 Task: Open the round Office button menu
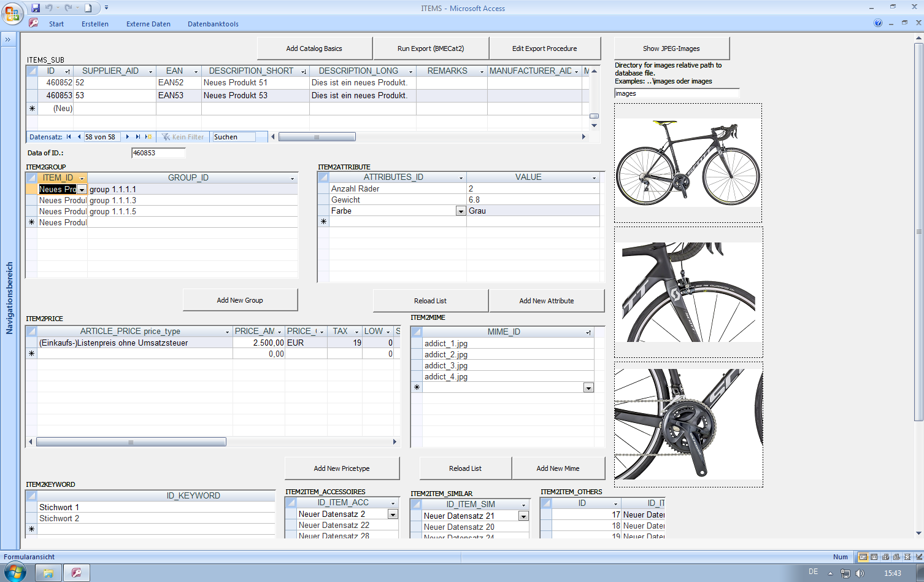pyautogui.click(x=12, y=13)
